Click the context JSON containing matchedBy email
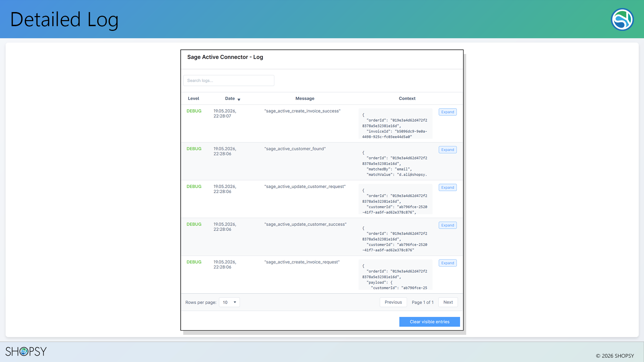This screenshot has width=644, height=362. (395, 161)
